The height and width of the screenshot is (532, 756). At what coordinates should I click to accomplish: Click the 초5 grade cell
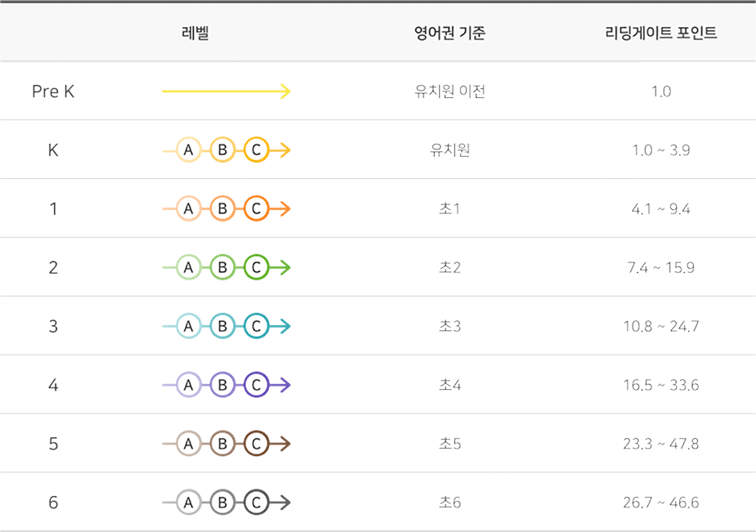click(450, 444)
